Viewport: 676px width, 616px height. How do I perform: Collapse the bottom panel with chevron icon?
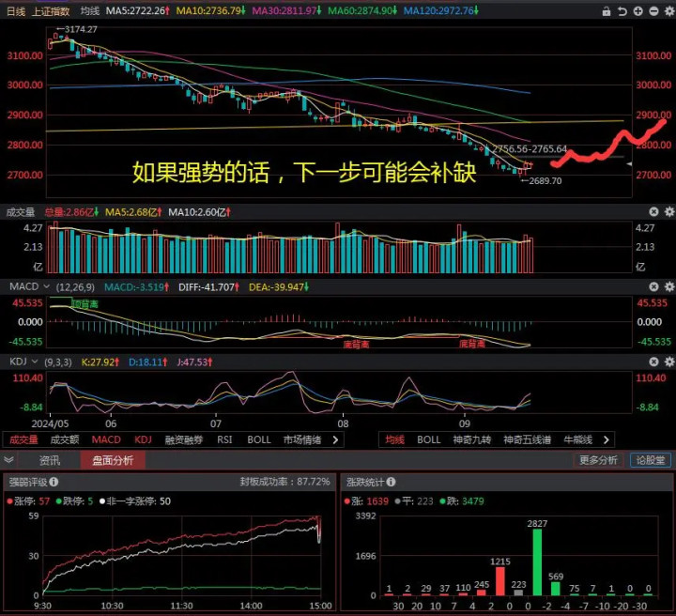9,460
